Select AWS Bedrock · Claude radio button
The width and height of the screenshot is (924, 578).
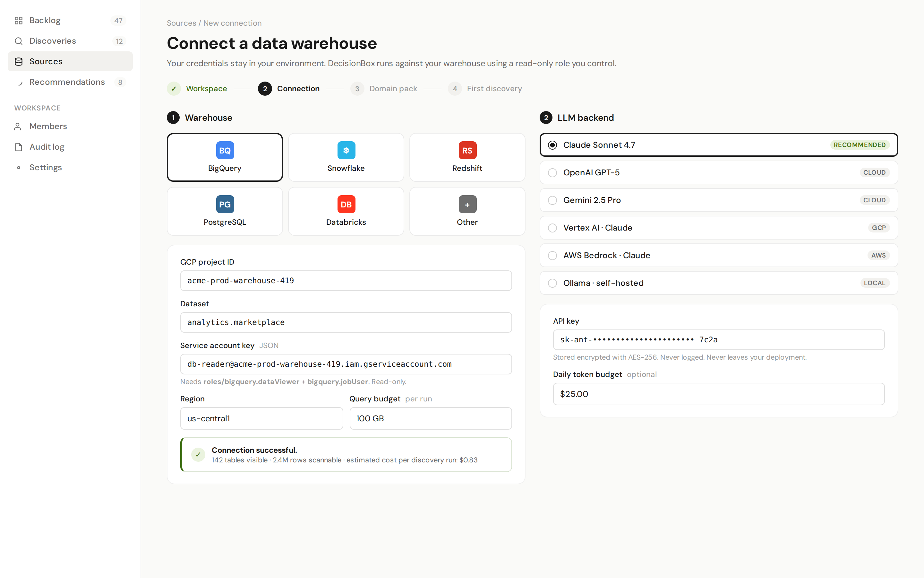[552, 255]
